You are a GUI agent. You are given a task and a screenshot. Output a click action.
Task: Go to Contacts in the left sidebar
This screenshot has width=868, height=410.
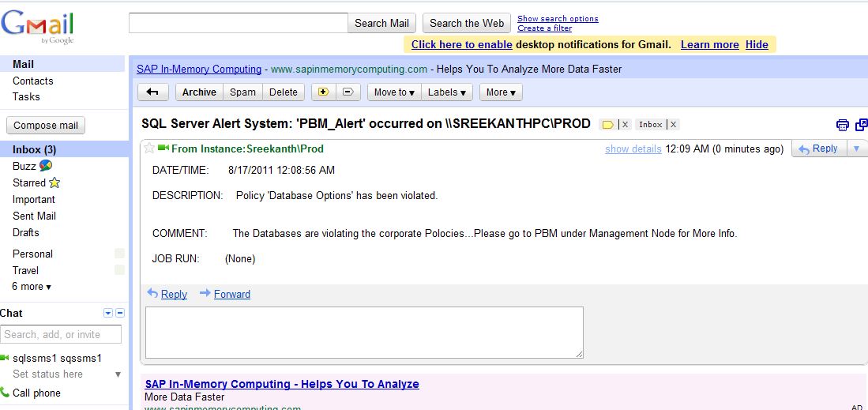(33, 81)
